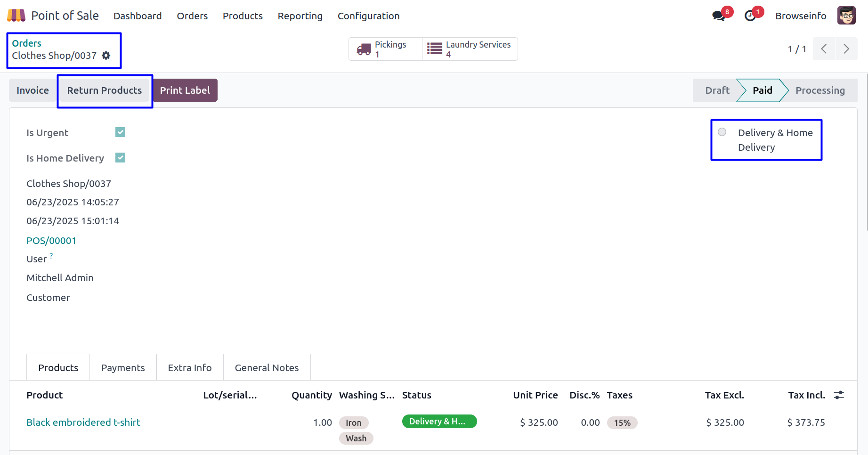The image size is (868, 455).
Task: Open the gear actions menu beside Clothes Shop/0037
Action: [x=106, y=56]
